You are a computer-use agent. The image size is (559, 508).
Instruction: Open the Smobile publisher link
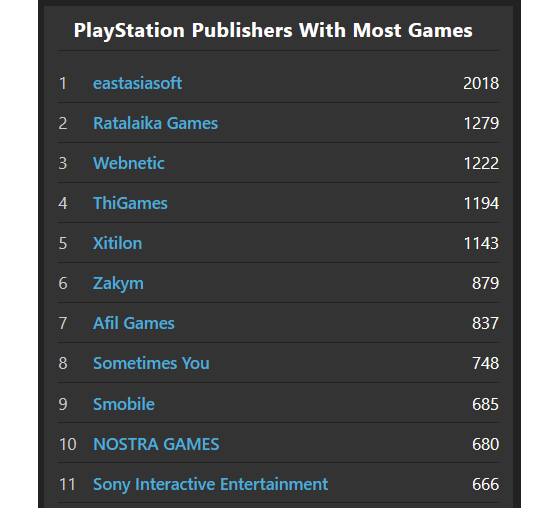123,404
